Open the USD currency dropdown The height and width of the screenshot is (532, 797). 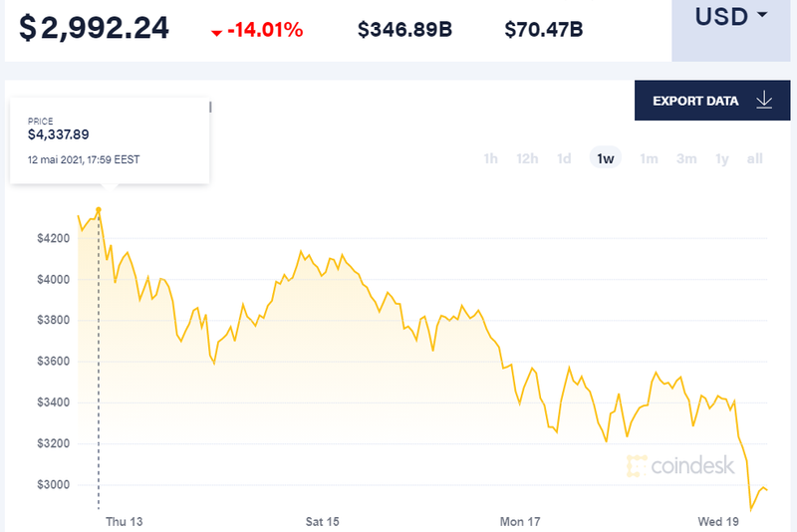(x=733, y=18)
